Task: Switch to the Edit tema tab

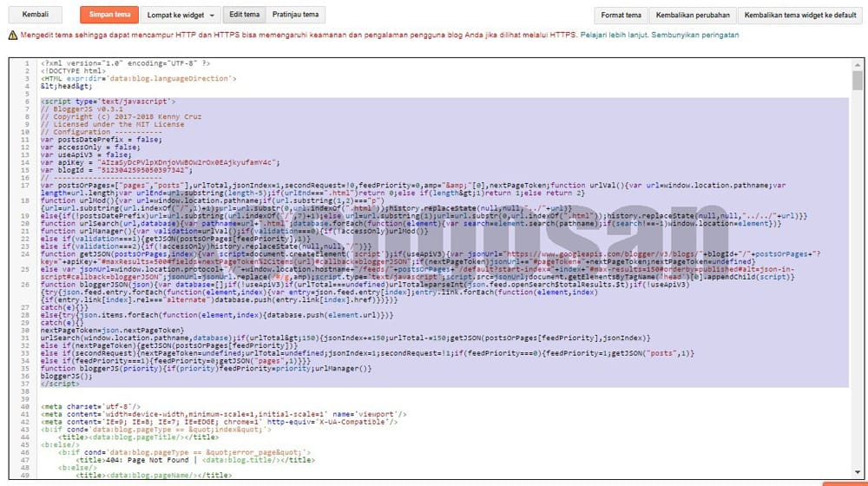Action: tap(244, 15)
